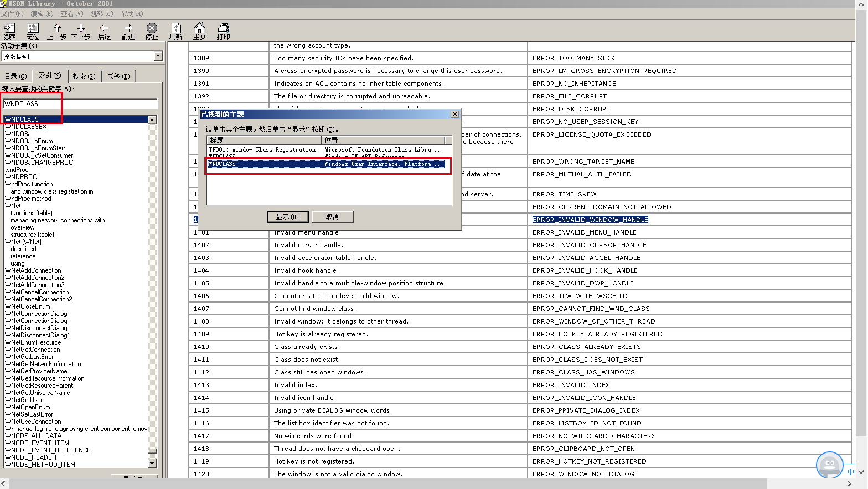
Task: Click the 定位 (Locate) toolbar icon
Action: click(33, 31)
